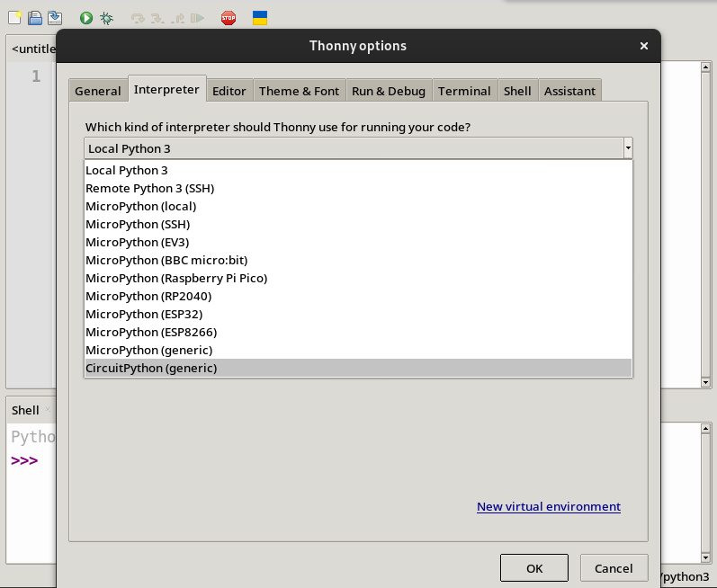Stop the backend with red STOP icon
Viewport: 717px width, 588px height.
click(229, 18)
